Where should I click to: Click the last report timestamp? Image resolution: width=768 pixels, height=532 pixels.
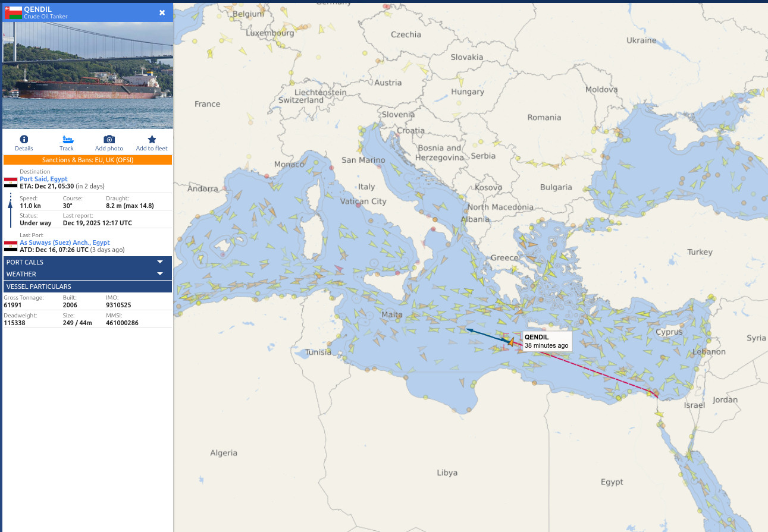[x=98, y=223]
